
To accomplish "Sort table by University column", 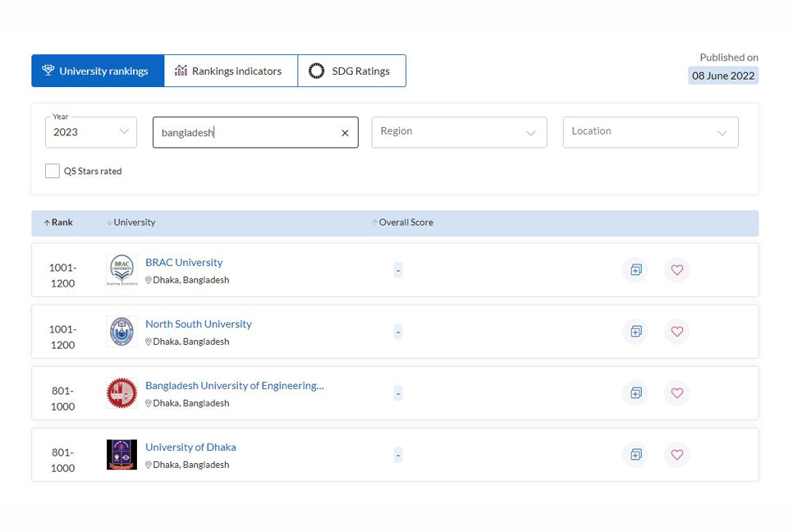I will (131, 222).
